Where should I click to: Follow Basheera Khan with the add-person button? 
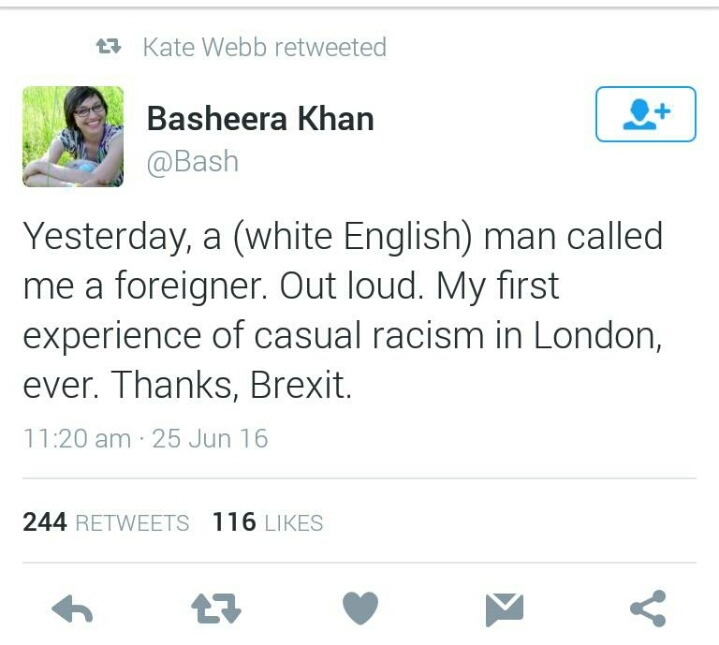click(645, 114)
